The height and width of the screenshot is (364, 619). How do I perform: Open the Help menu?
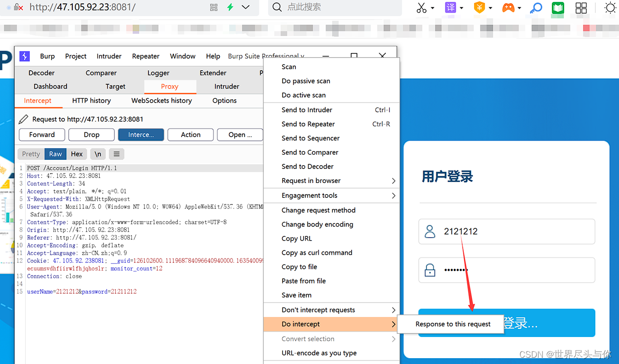click(x=213, y=56)
